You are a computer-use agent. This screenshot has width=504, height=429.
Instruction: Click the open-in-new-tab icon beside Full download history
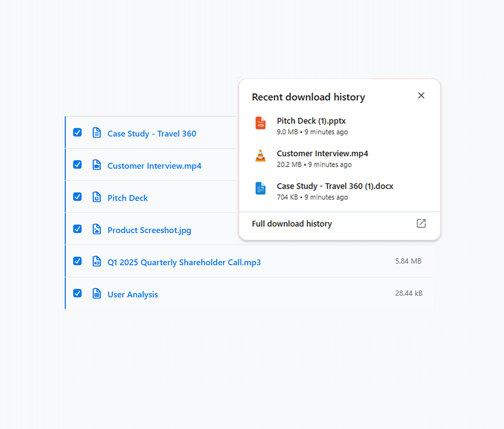(x=421, y=224)
